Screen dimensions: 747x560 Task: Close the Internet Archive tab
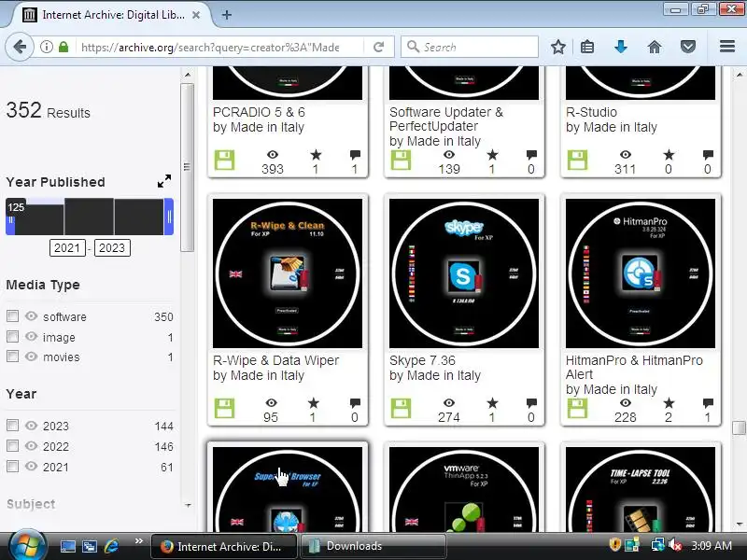(x=196, y=15)
